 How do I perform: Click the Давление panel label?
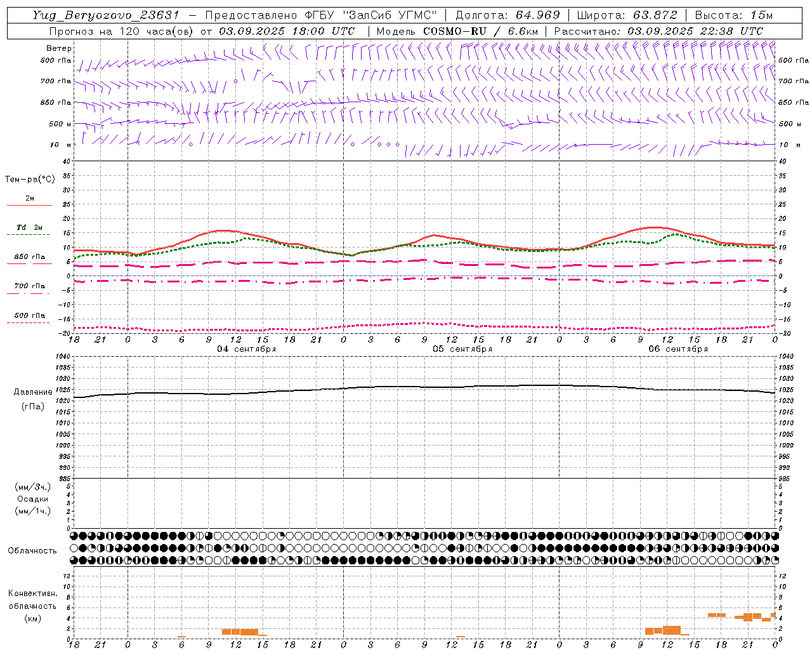tap(33, 392)
